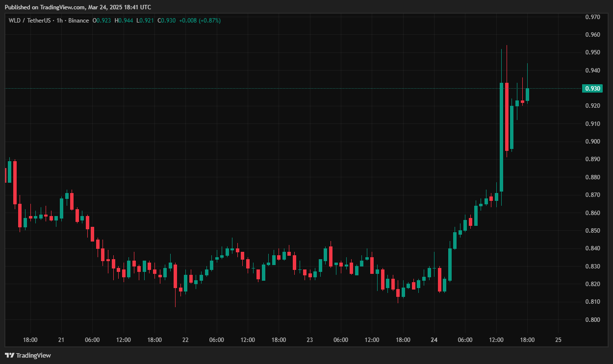Click the TradingView logo icon

point(10,355)
